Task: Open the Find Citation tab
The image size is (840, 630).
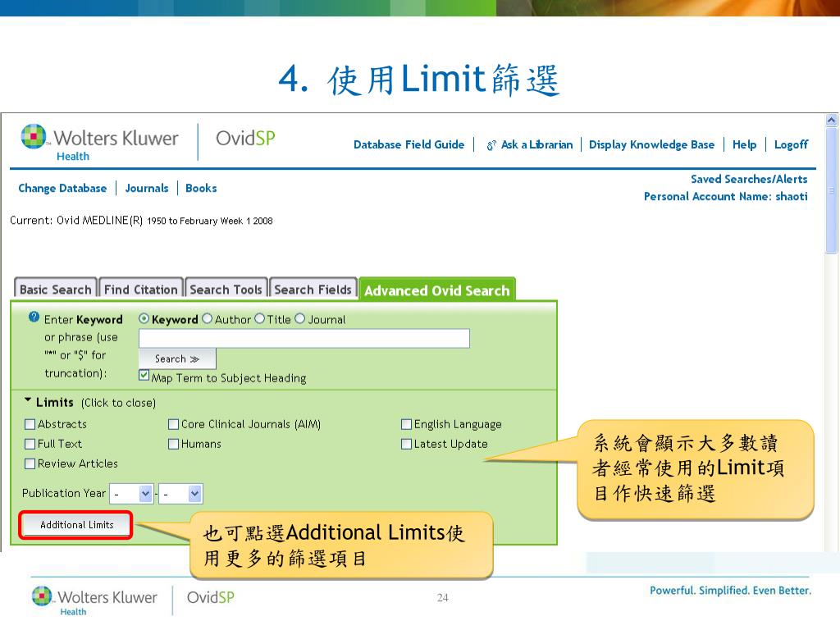Action: (x=141, y=290)
